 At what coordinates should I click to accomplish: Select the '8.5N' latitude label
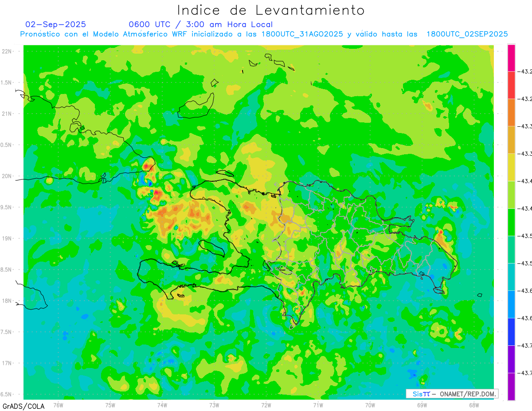click(7, 270)
